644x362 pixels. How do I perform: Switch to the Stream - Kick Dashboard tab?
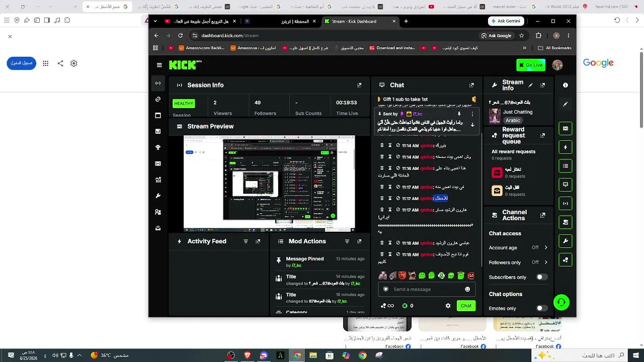pyautogui.click(x=360, y=21)
